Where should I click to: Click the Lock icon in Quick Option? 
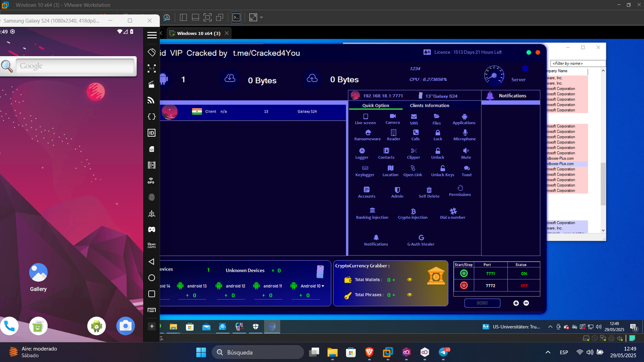(x=438, y=132)
